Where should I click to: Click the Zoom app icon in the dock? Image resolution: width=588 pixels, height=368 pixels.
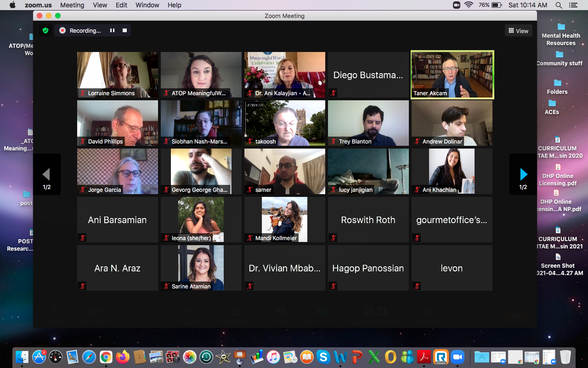[457, 357]
